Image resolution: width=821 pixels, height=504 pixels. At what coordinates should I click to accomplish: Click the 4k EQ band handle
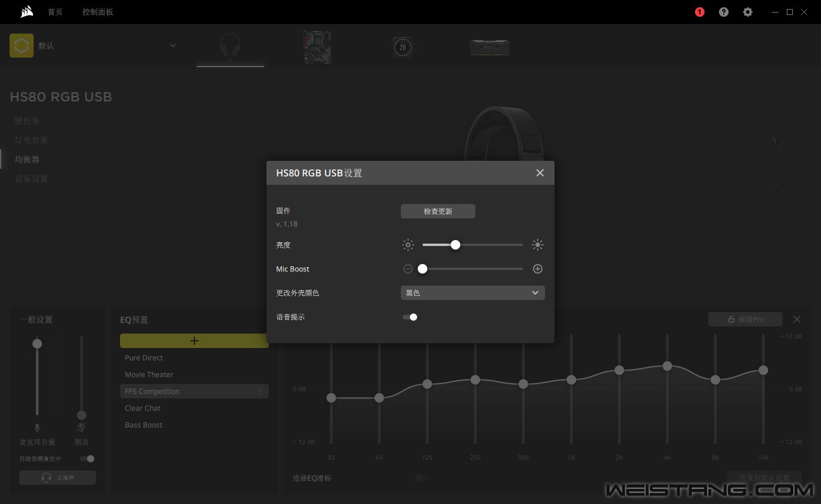point(667,366)
